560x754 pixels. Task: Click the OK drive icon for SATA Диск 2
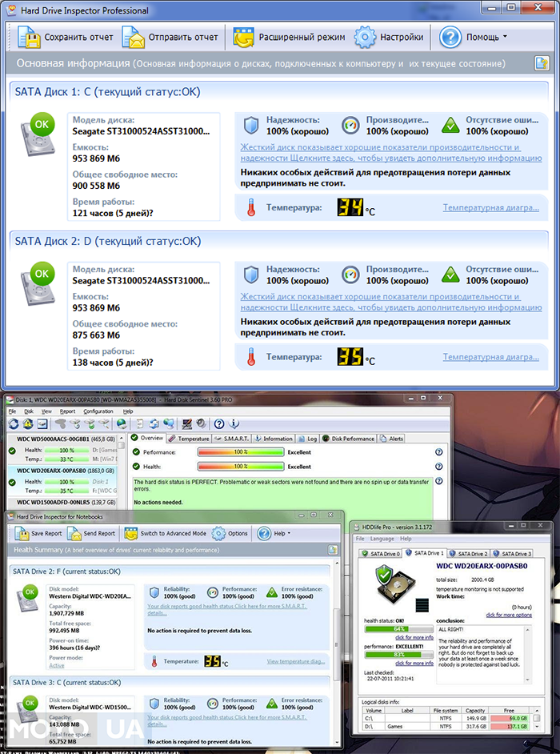pos(38,283)
